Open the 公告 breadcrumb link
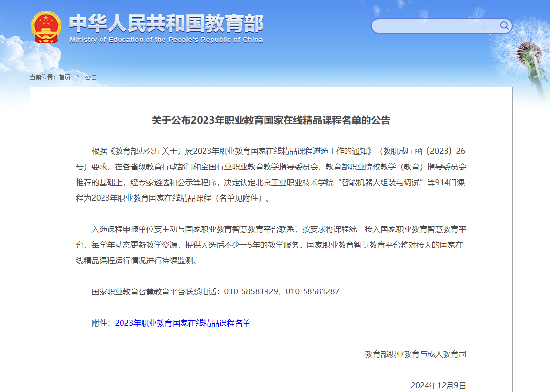This screenshot has height=392, width=550. click(91, 77)
